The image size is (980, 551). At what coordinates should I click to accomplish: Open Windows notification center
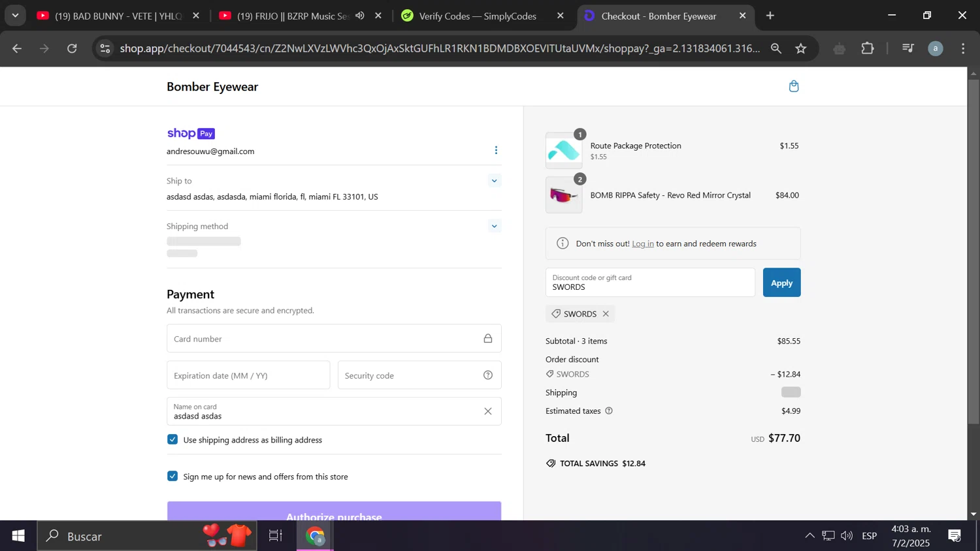pos(955,536)
